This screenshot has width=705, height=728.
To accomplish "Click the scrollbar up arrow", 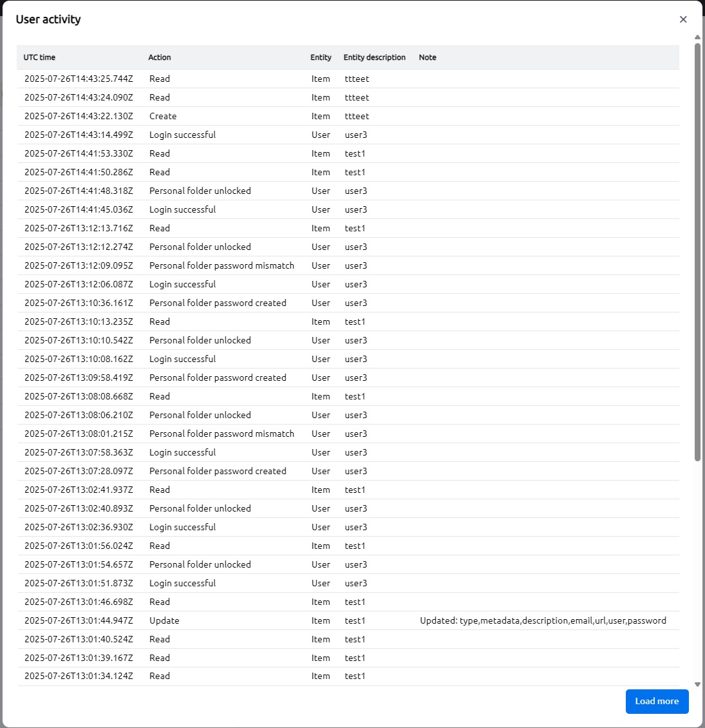I will coord(697,37).
